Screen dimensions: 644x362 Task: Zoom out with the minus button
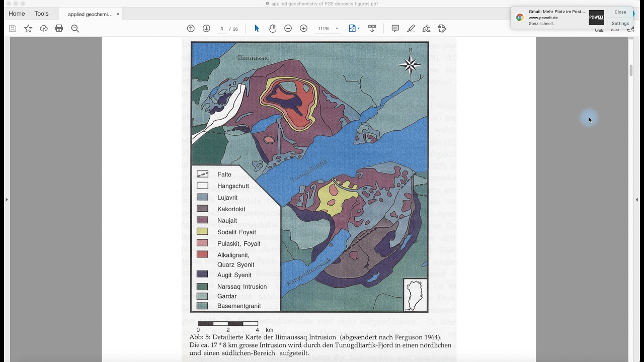288,29
